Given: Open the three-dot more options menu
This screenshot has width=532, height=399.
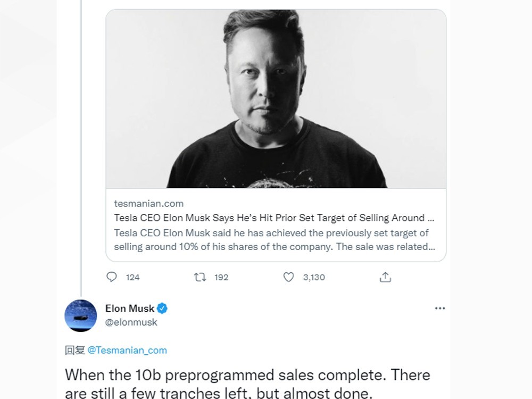Looking at the screenshot, I should 440,309.
